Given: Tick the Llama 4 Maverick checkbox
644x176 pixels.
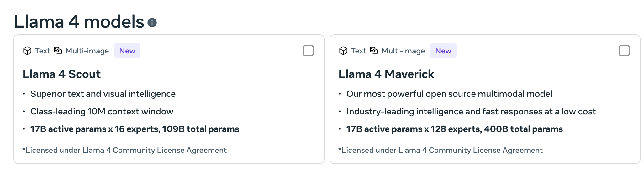Looking at the screenshot, I should [624, 51].
